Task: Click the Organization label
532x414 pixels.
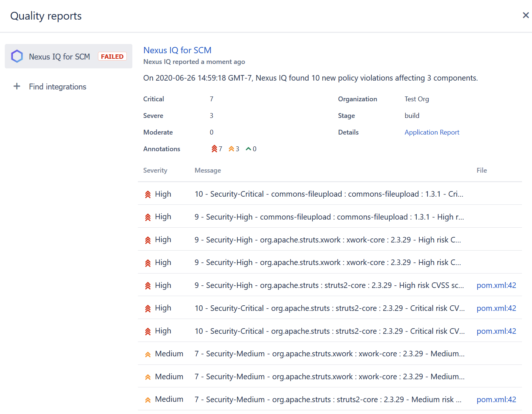Action: (x=358, y=99)
